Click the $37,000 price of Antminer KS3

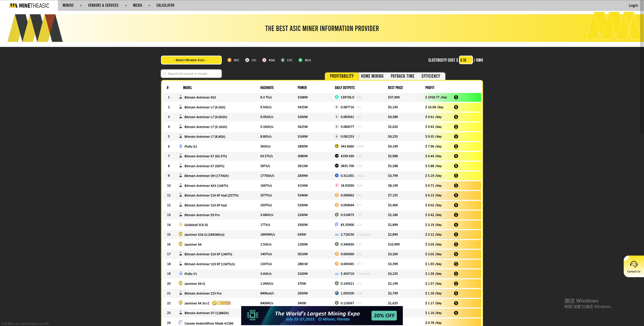(x=394, y=97)
